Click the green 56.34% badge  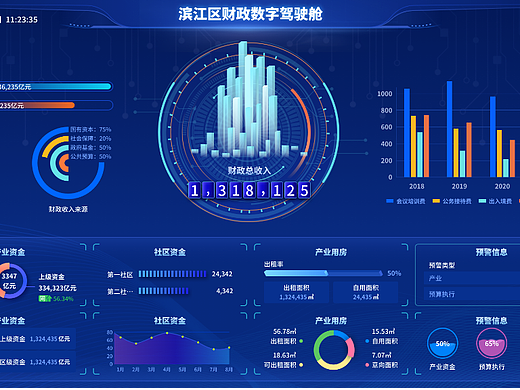[x=56, y=298]
